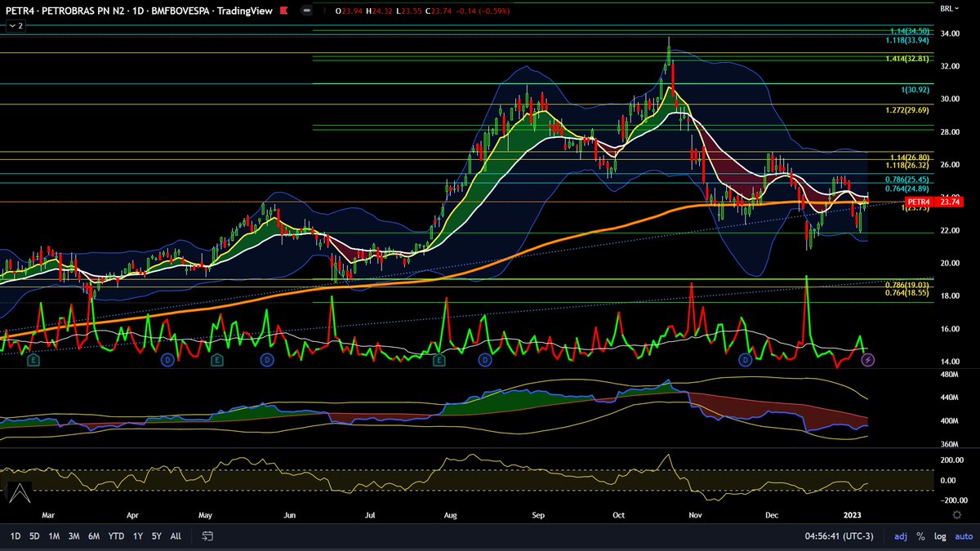Viewport: 980px width, 551px height.
Task: Select the 3M time range
Action: tap(74, 536)
